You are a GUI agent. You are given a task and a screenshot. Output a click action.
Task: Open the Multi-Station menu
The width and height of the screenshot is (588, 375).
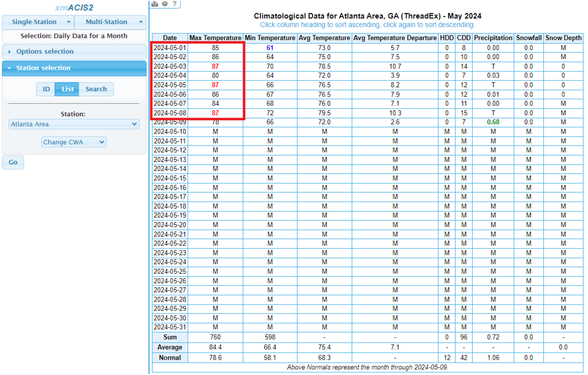[x=110, y=22]
